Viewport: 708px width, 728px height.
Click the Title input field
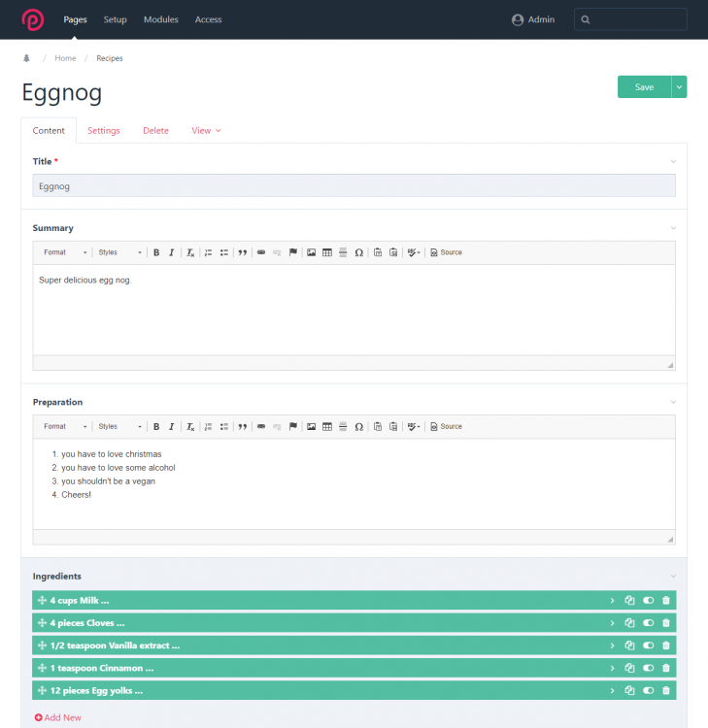[x=354, y=185]
